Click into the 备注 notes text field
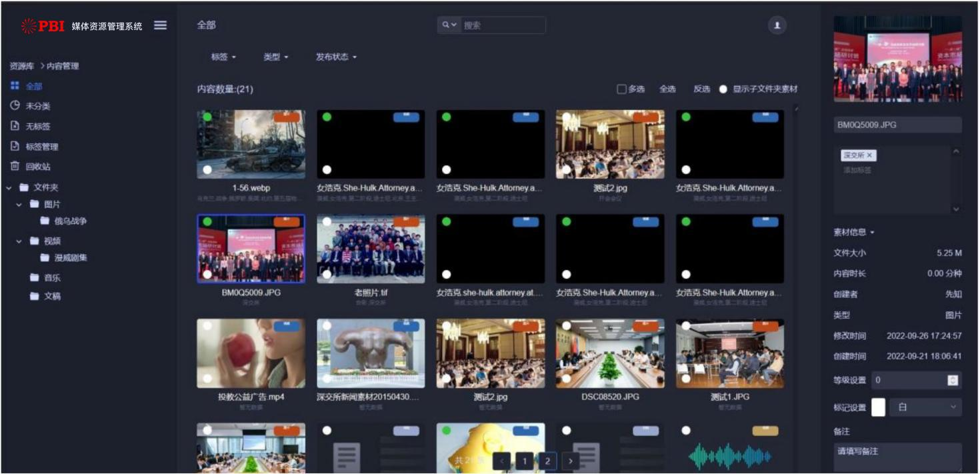 [x=897, y=457]
